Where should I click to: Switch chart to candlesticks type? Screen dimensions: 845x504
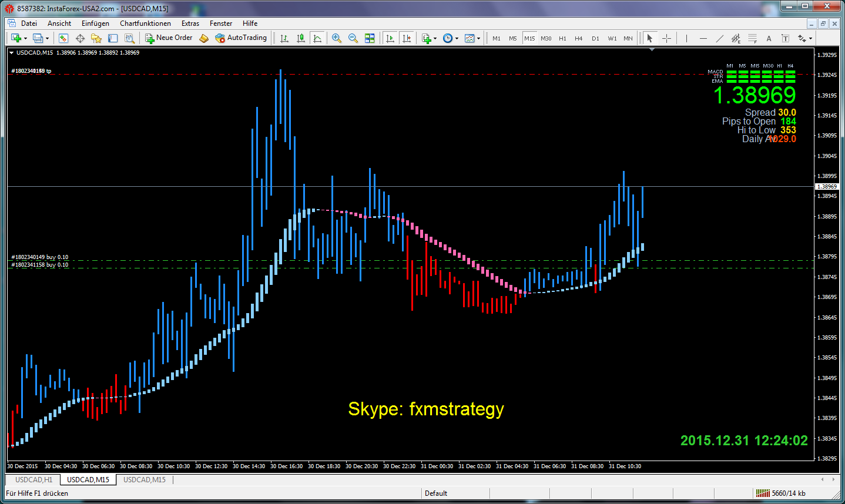click(301, 38)
